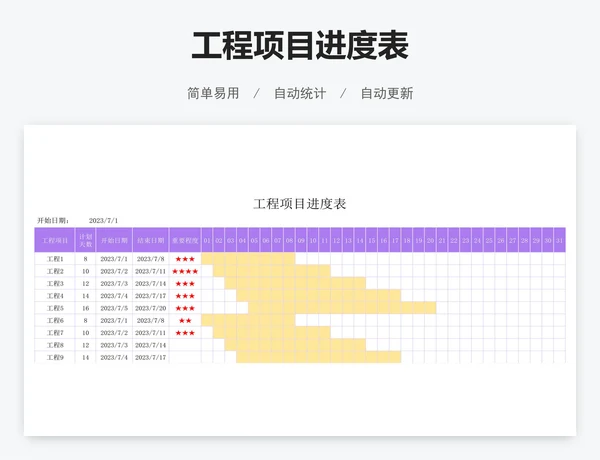Click the 开始日期: label above the table

click(x=53, y=220)
